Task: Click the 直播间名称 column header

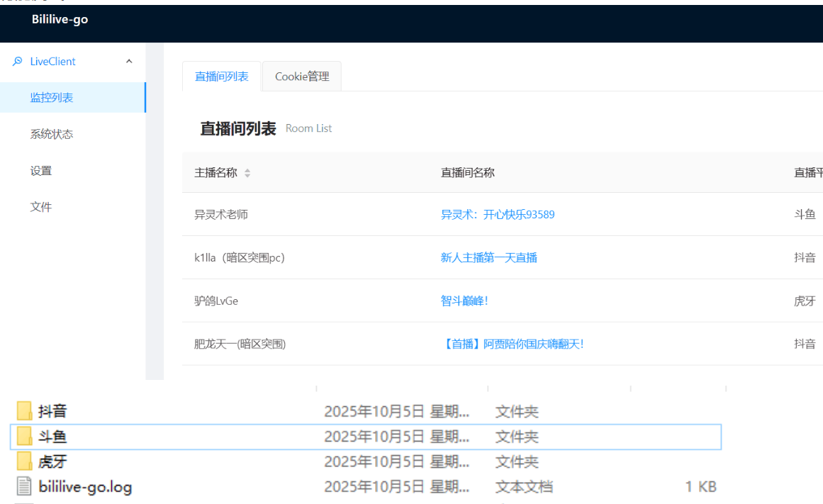Action: 468,172
